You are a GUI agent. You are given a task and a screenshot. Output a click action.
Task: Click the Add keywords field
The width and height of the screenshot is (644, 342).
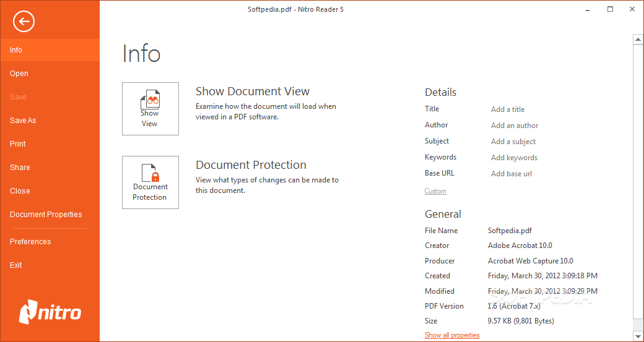coord(514,158)
